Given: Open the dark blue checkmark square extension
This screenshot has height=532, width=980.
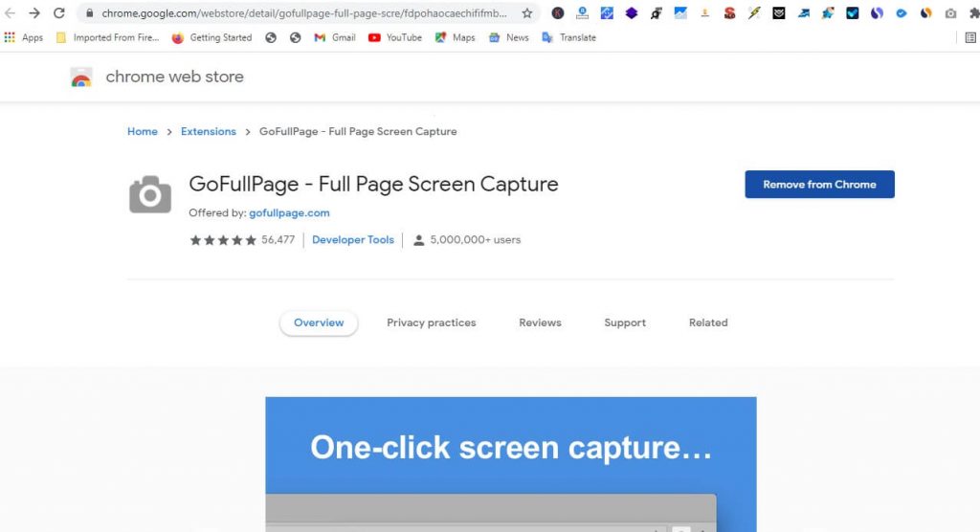Looking at the screenshot, I should coord(853,13).
